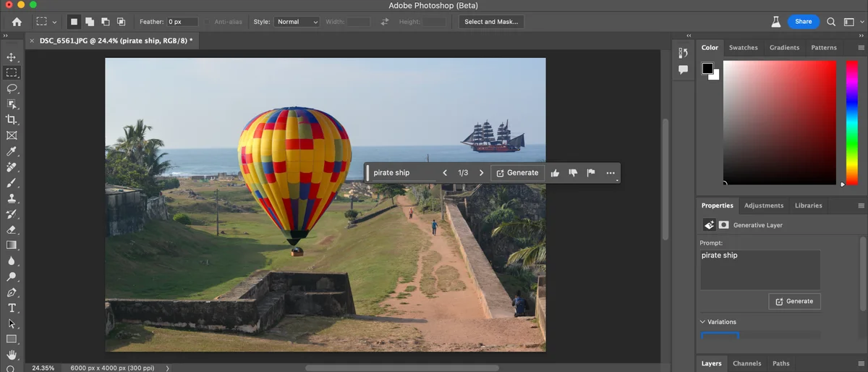
Task: Switch to the Swatches tab
Action: coord(743,48)
